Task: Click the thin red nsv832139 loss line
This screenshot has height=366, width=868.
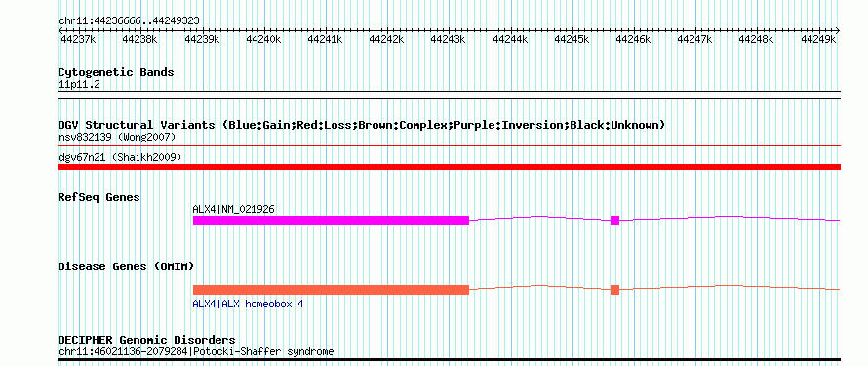Action: [449, 146]
